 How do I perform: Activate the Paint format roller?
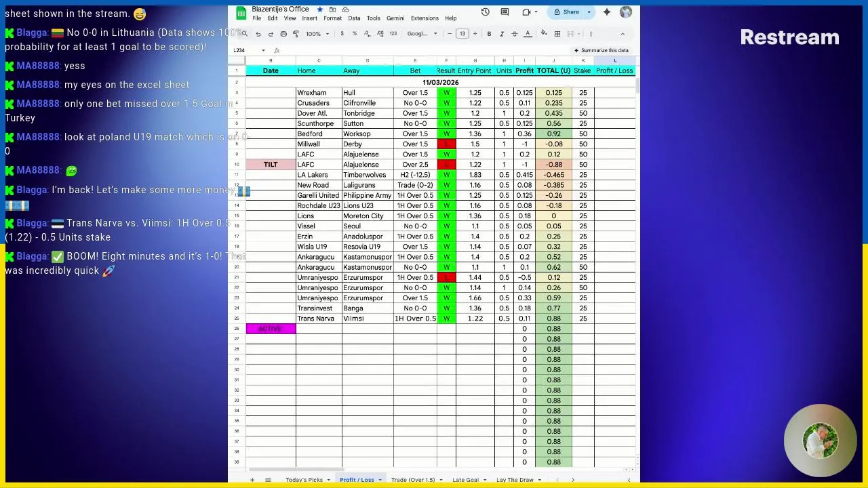coord(296,34)
